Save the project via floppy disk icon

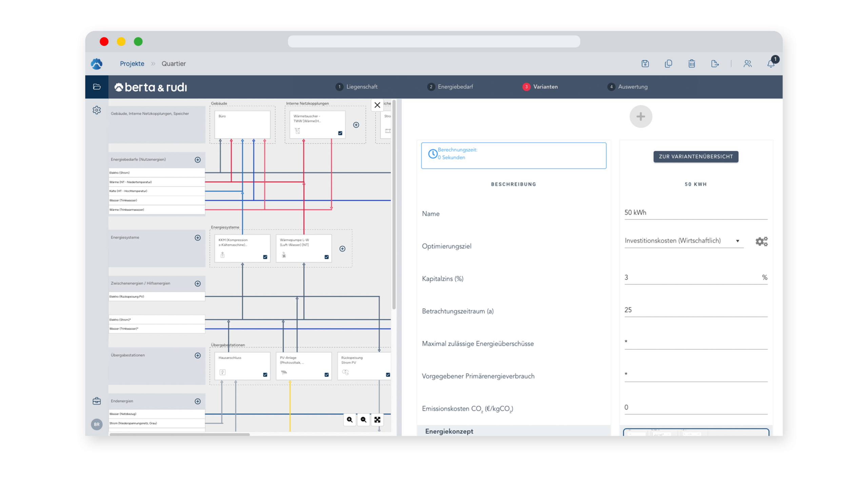tap(646, 64)
